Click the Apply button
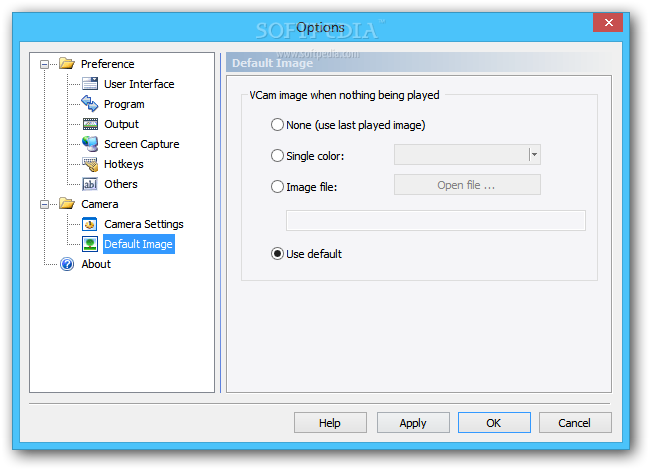The height and width of the screenshot is (470, 650). (x=413, y=423)
